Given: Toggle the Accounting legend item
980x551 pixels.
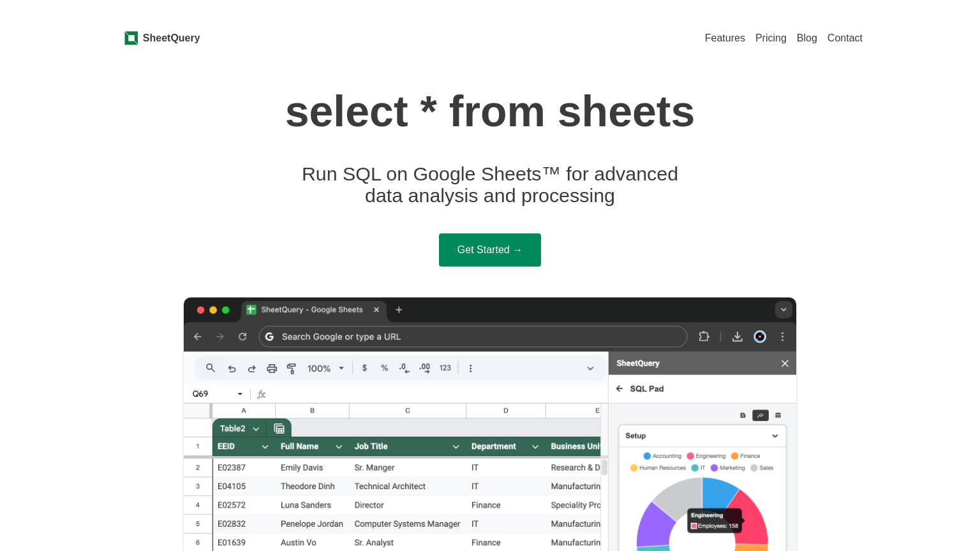Looking at the screenshot, I should tap(662, 456).
